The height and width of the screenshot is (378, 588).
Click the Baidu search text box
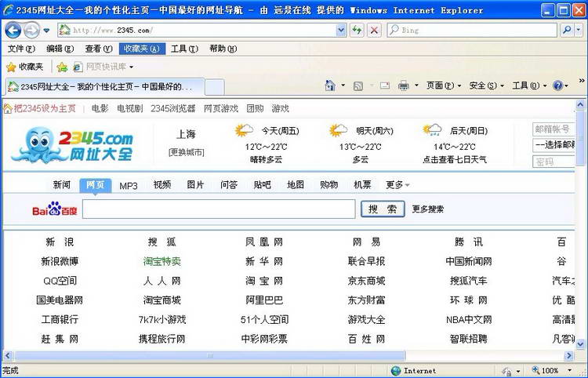[x=219, y=209]
